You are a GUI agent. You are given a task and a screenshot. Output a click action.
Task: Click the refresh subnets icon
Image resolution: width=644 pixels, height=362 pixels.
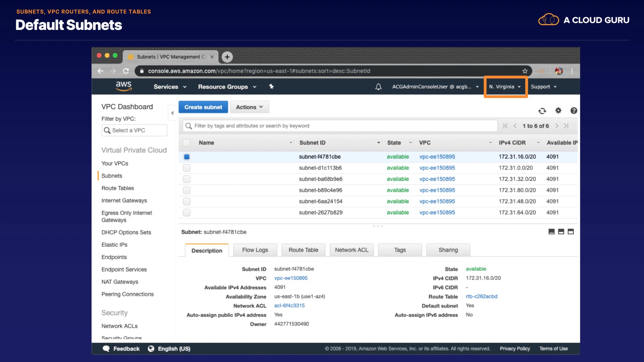[542, 111]
